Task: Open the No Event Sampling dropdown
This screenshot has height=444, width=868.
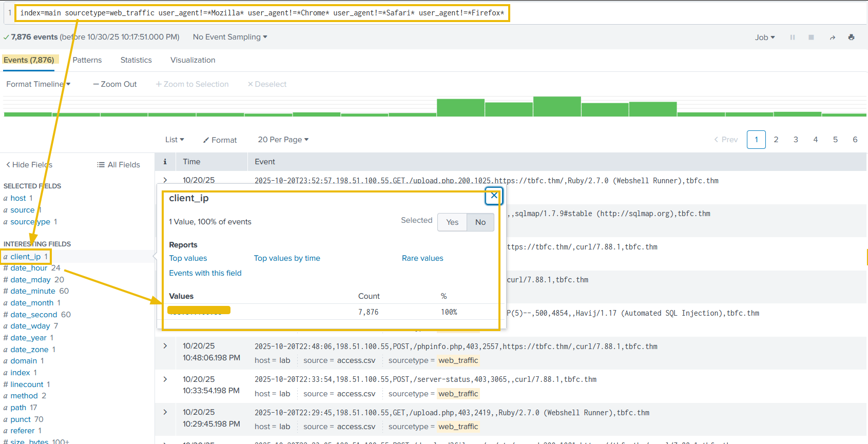Action: 230,37
